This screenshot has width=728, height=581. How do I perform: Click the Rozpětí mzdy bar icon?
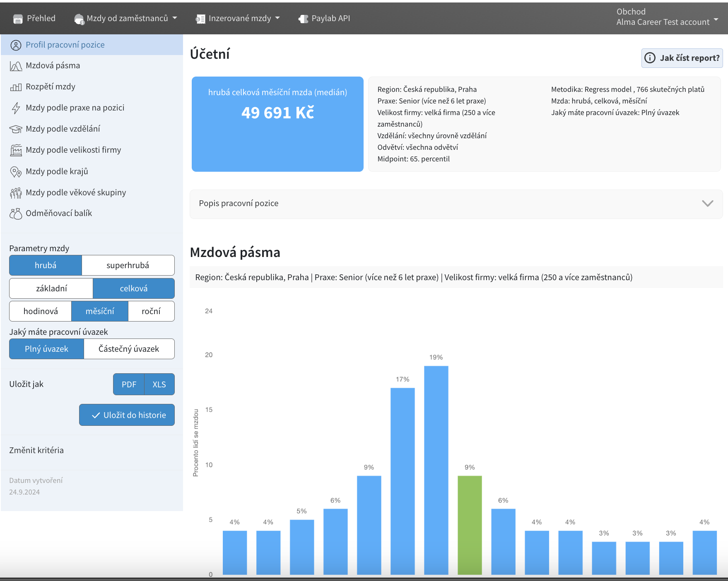click(x=16, y=87)
